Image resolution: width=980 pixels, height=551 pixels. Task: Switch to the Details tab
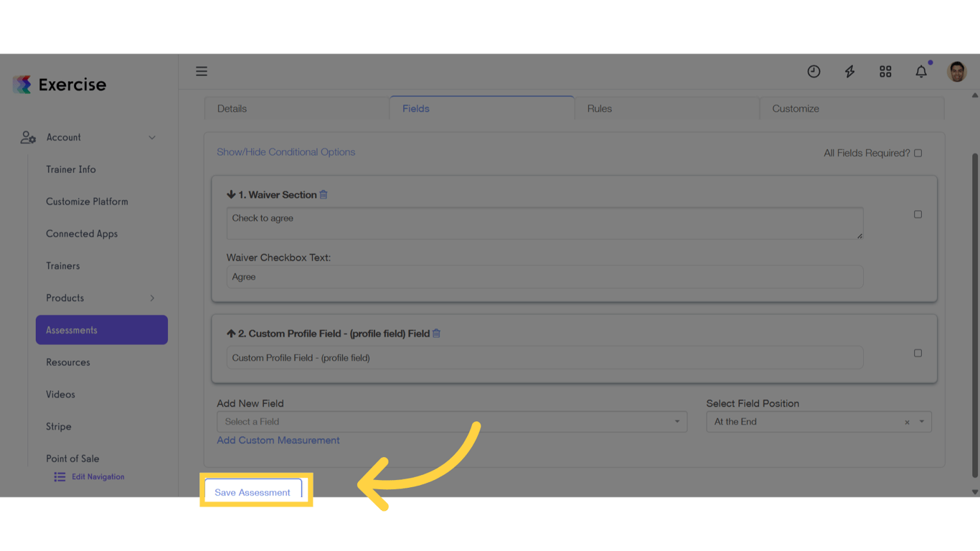click(231, 108)
